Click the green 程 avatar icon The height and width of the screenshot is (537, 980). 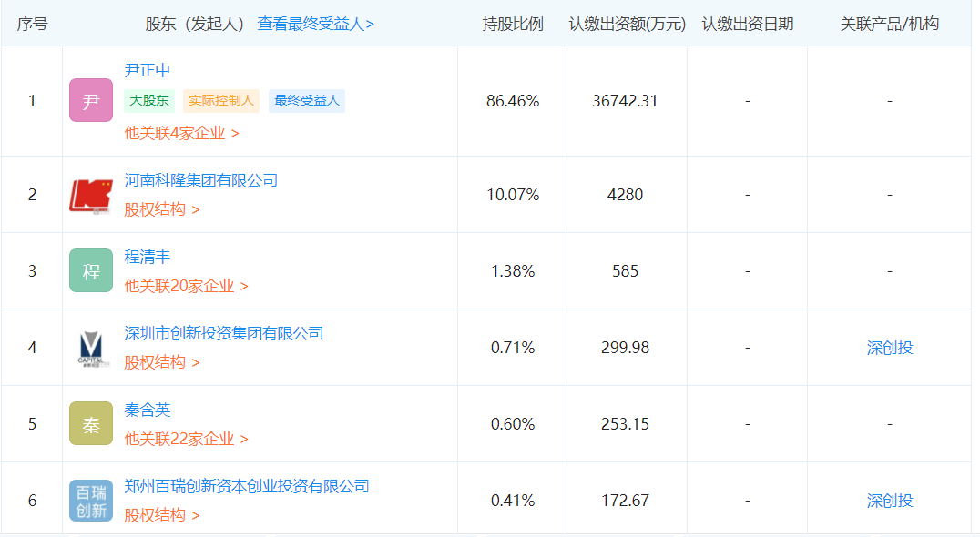[x=91, y=271]
